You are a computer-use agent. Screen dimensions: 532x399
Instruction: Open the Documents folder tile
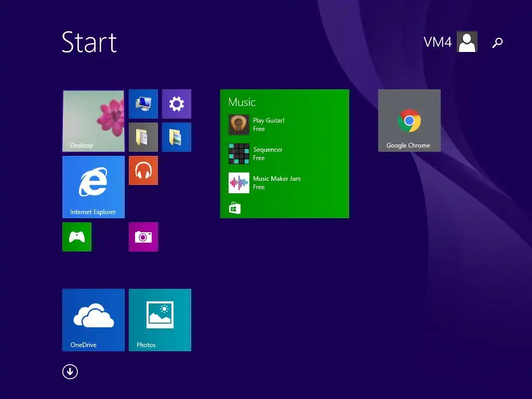143,137
